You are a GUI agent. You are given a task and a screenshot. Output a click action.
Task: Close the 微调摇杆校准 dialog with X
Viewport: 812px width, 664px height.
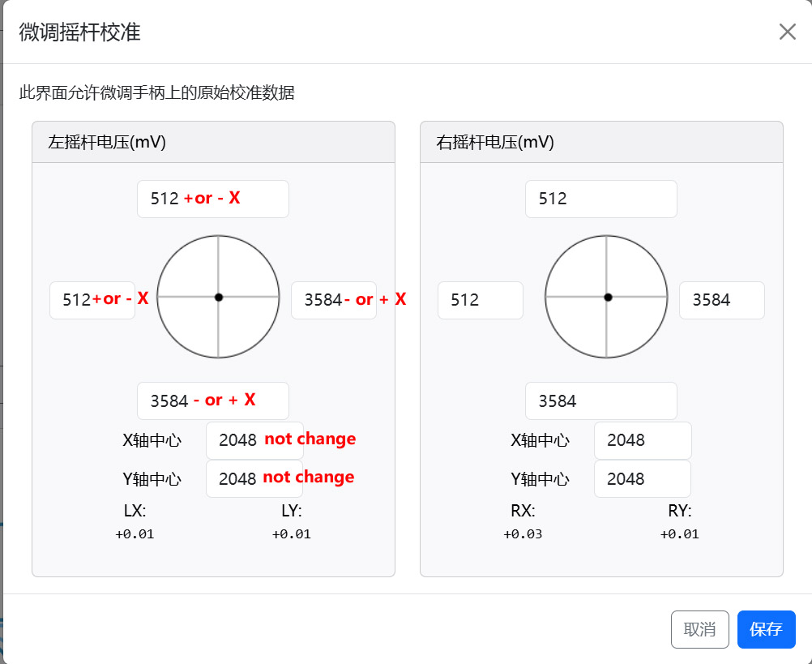(x=787, y=32)
